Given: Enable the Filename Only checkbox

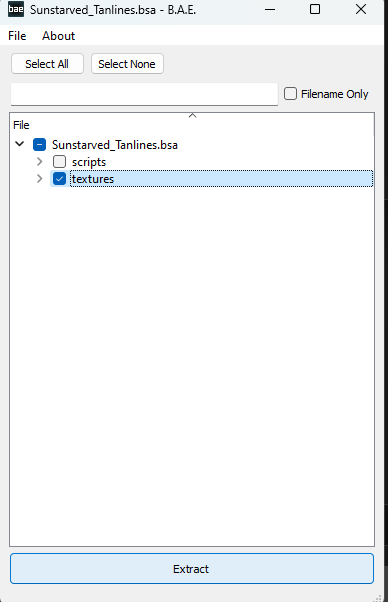Looking at the screenshot, I should tap(291, 94).
